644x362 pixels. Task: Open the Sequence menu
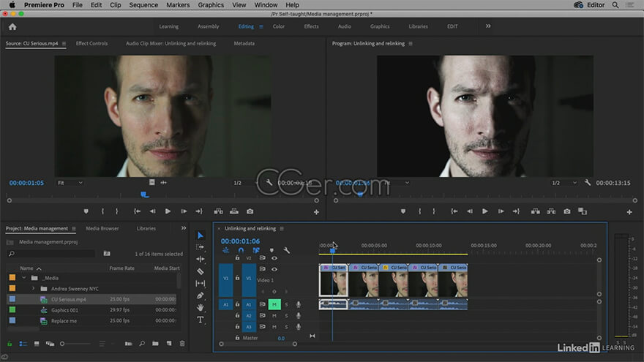(x=143, y=5)
